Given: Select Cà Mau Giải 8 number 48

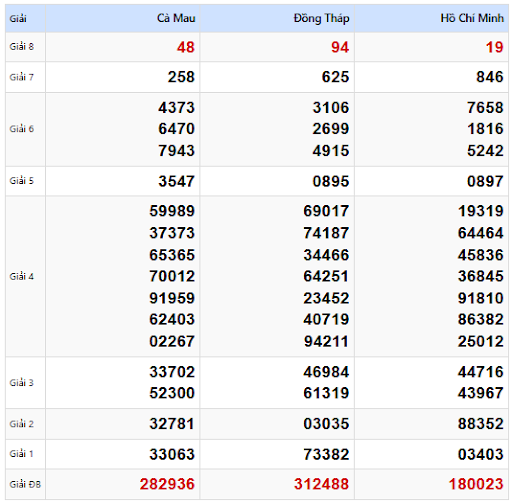Looking at the screenshot, I should [186, 47].
